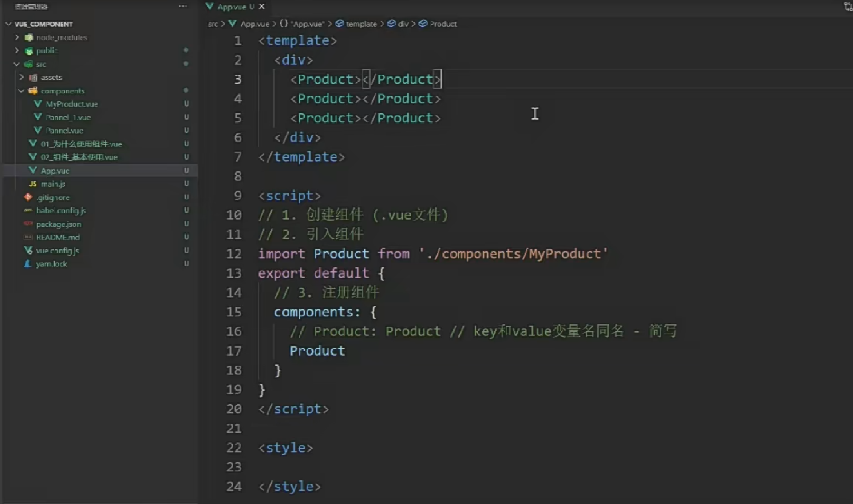853x504 pixels.
Task: Open package.json from the file tree
Action: [59, 224]
